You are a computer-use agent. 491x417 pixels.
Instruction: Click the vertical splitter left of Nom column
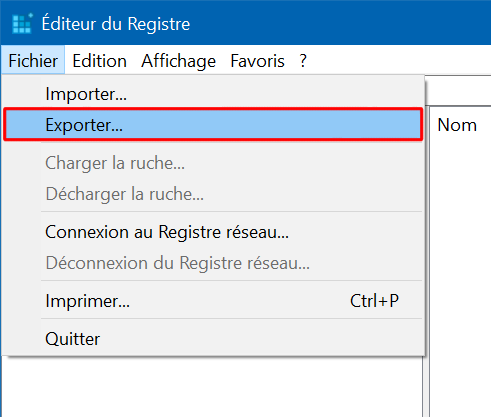[x=426, y=260]
